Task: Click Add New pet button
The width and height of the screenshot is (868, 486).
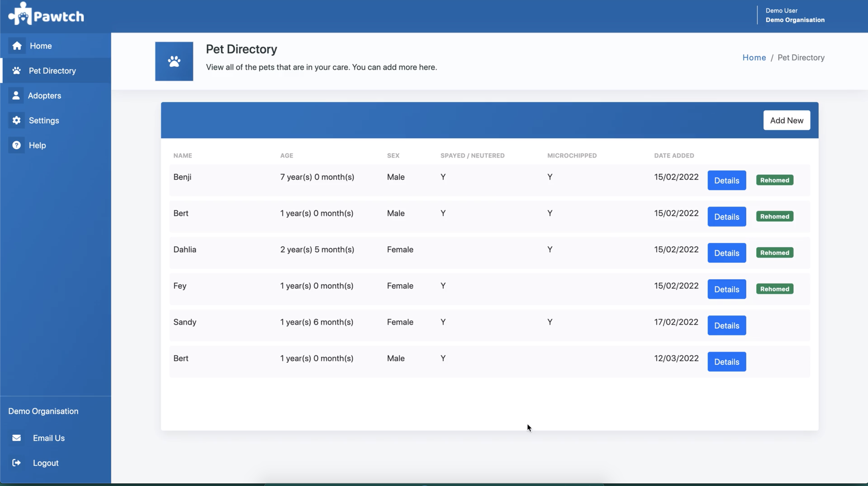Action: click(787, 120)
